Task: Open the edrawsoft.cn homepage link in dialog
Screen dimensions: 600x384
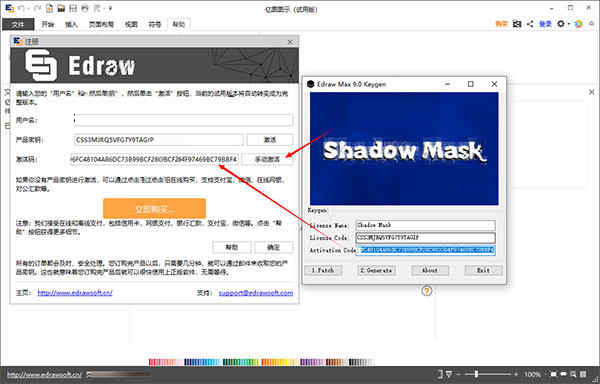Action: point(75,293)
